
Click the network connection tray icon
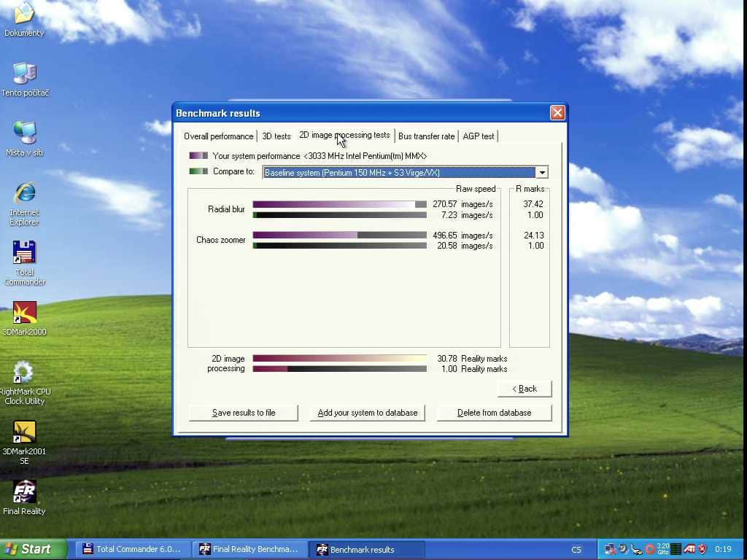click(610, 549)
